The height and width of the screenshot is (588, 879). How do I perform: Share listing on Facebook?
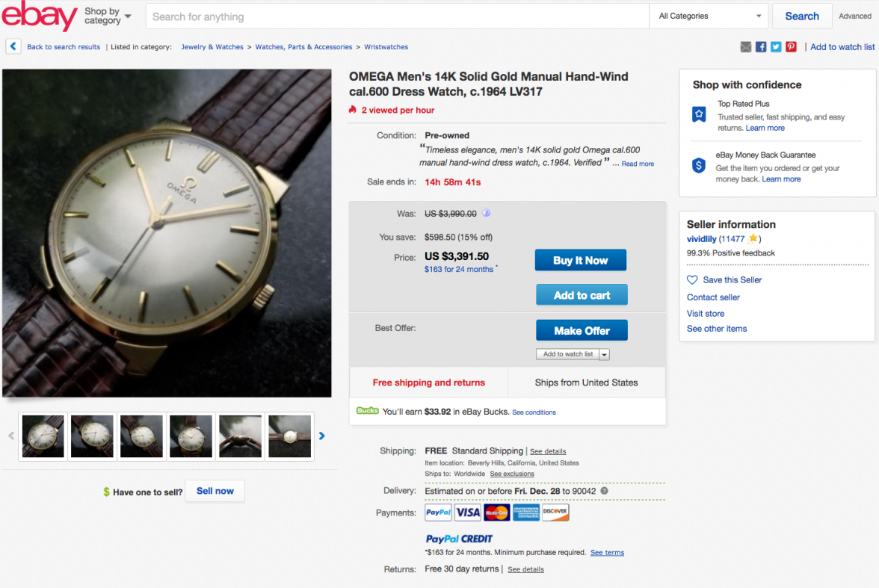pos(761,47)
